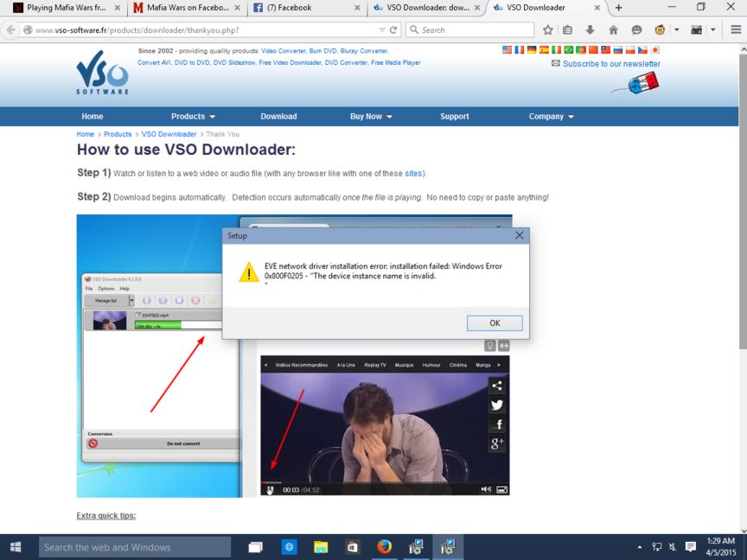Open the Windows Start menu
747x560 pixels.
click(x=16, y=547)
